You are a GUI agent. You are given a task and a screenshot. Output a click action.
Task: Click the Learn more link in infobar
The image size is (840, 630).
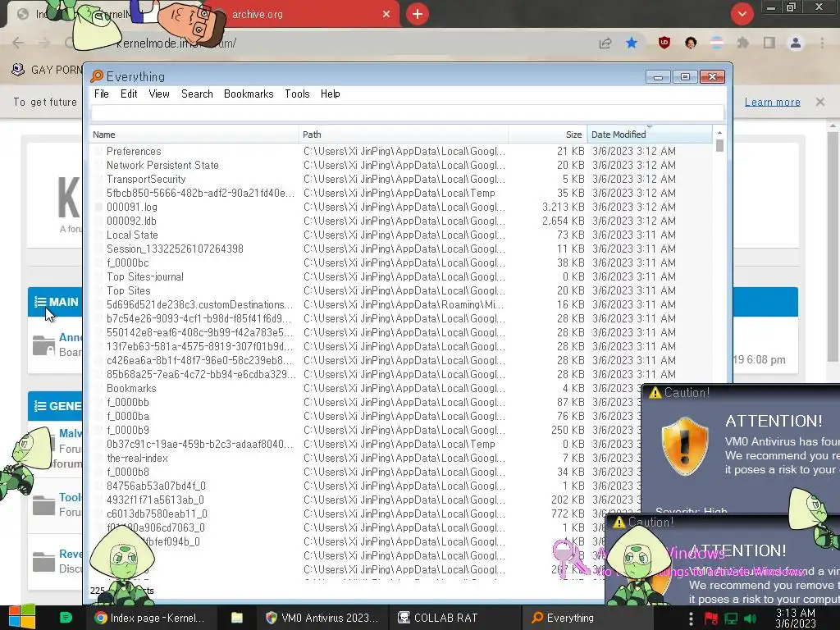772,102
